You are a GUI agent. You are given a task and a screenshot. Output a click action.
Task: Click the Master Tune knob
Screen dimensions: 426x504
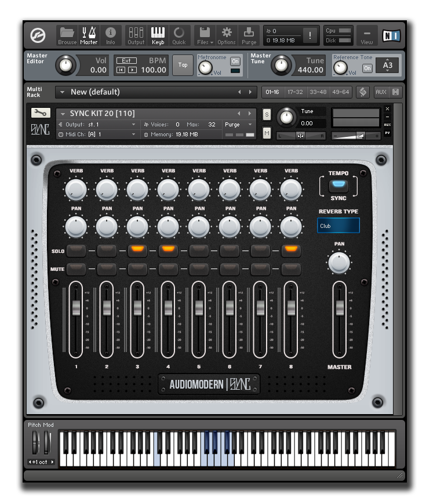(281, 66)
